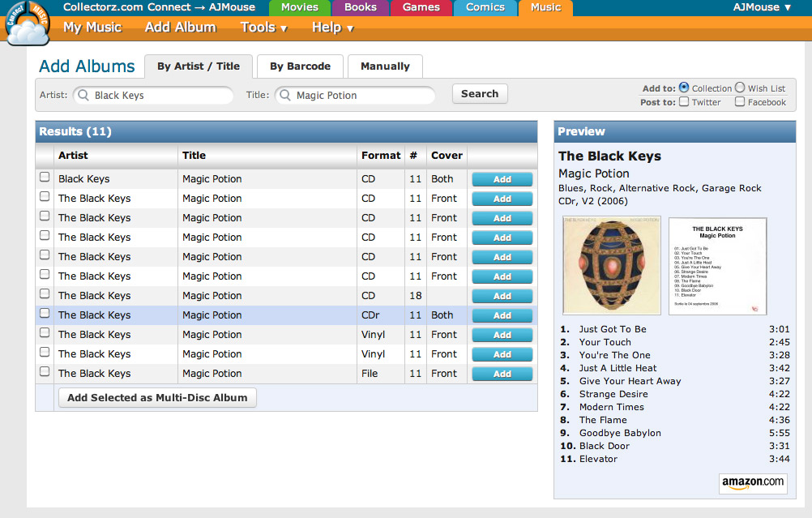The width and height of the screenshot is (812, 518).
Task: Click 'The Black Keys' heading in Preview
Action: tap(609, 156)
